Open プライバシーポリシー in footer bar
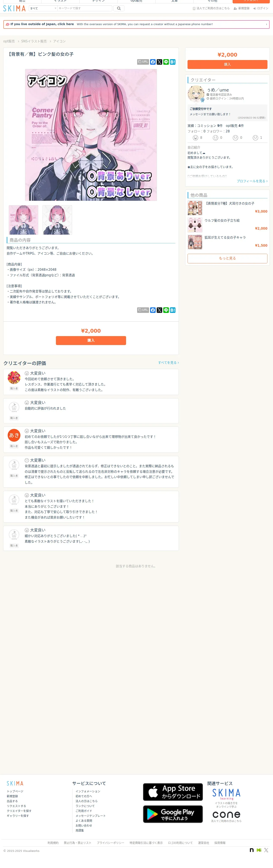Screen dimensions: 273x868 coord(110,843)
